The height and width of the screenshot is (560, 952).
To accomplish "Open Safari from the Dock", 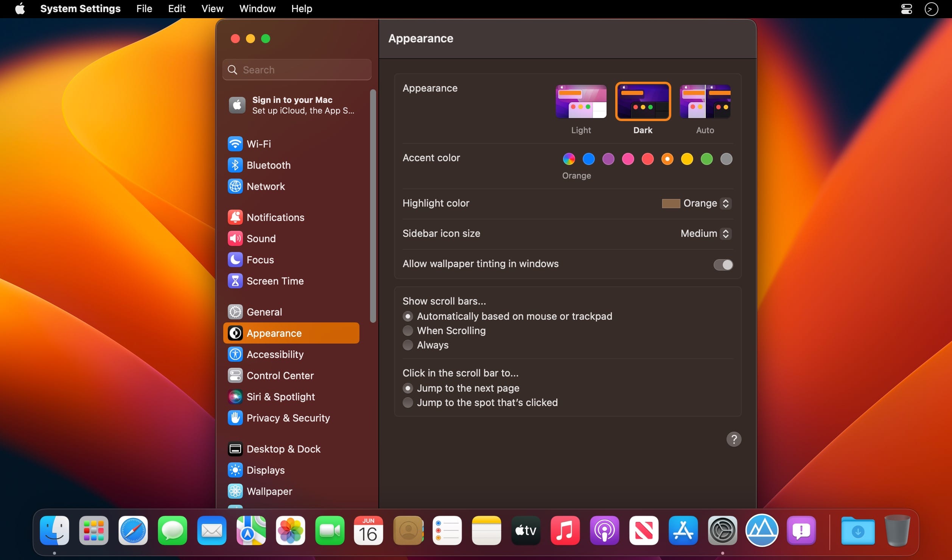I will click(x=132, y=530).
